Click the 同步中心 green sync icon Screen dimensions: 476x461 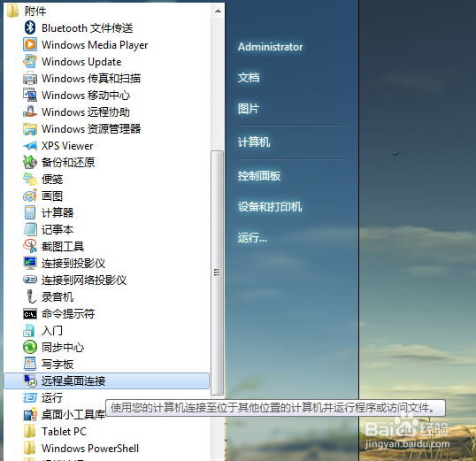[x=30, y=347]
